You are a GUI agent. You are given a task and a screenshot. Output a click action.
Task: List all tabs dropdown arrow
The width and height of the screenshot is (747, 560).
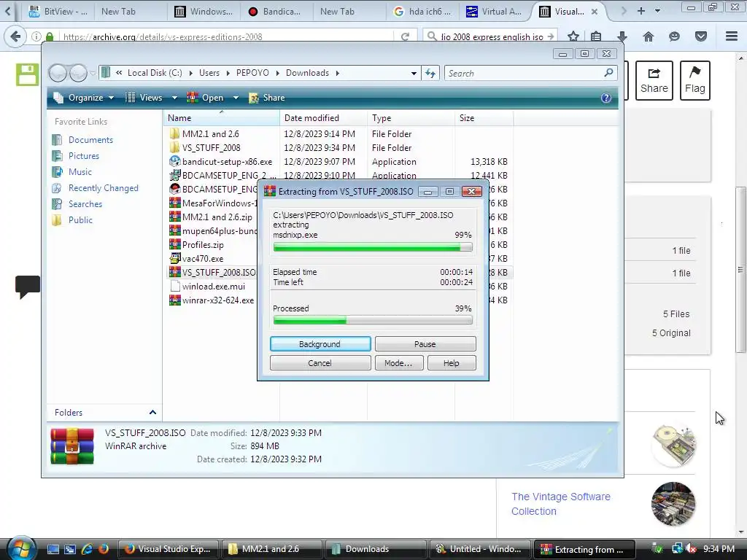pos(658,11)
